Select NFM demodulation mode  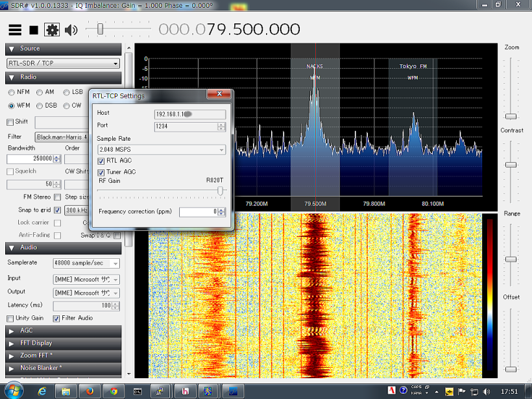(12, 92)
